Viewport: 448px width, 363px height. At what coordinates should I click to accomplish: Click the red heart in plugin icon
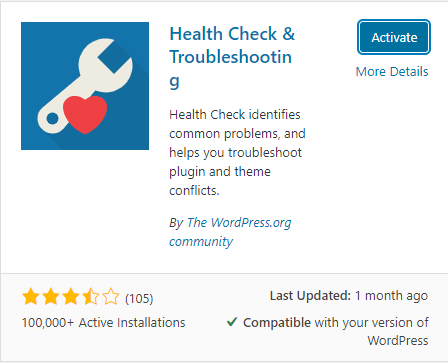(85, 114)
